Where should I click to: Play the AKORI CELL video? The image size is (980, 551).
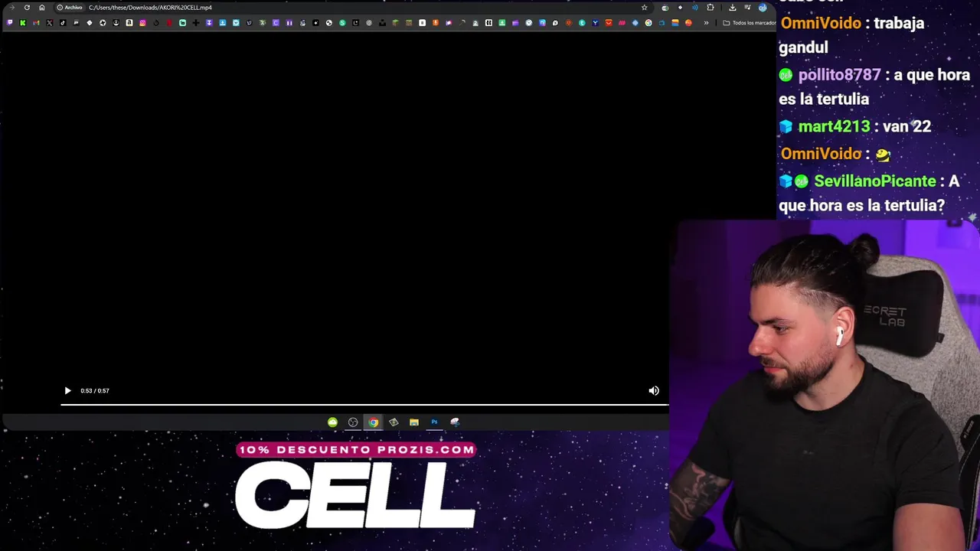coord(67,390)
